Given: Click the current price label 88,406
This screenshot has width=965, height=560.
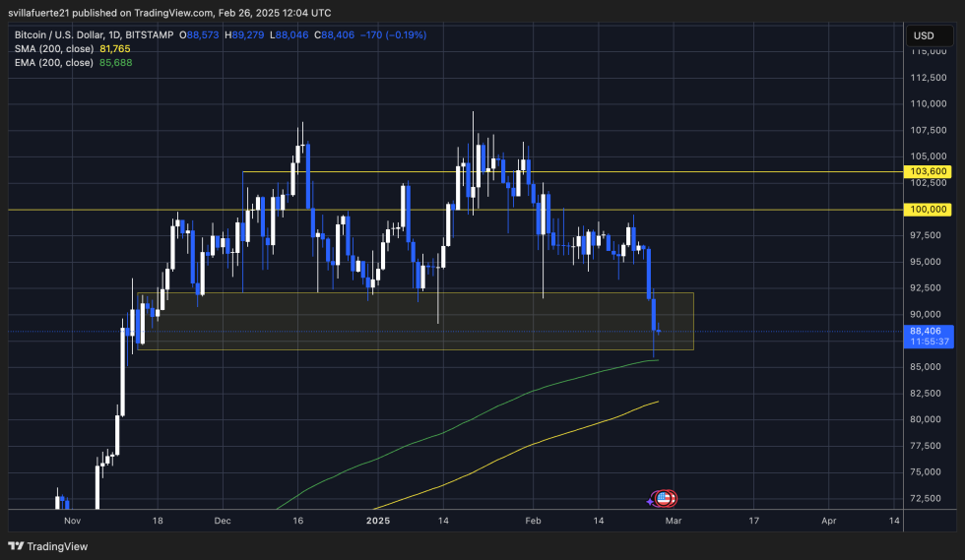Looking at the screenshot, I should pyautogui.click(x=929, y=332).
